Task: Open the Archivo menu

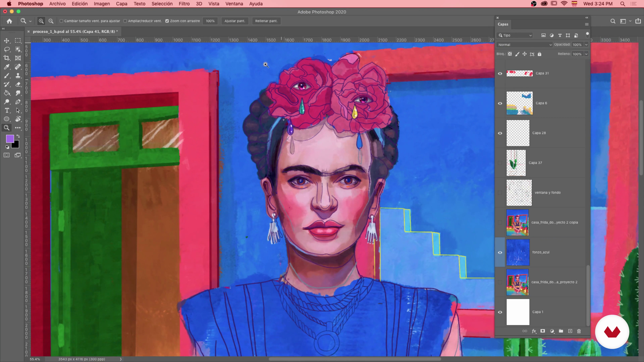Action: (57, 4)
